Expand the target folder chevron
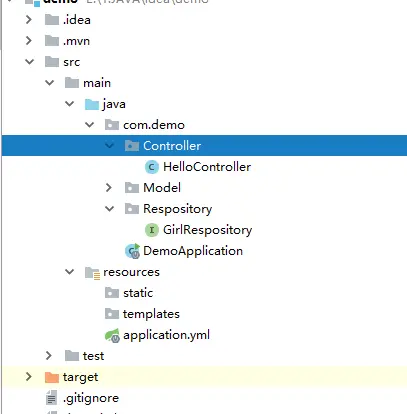This screenshot has width=407, height=414. [x=29, y=377]
